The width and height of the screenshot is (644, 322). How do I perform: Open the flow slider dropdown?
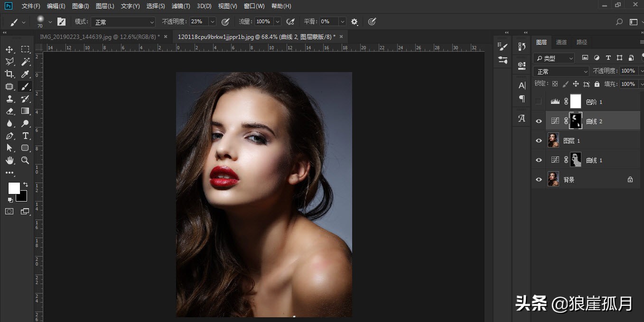click(x=277, y=22)
